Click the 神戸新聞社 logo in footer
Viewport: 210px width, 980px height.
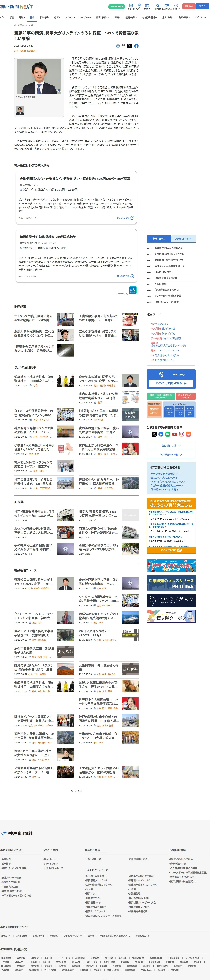click(17, 833)
